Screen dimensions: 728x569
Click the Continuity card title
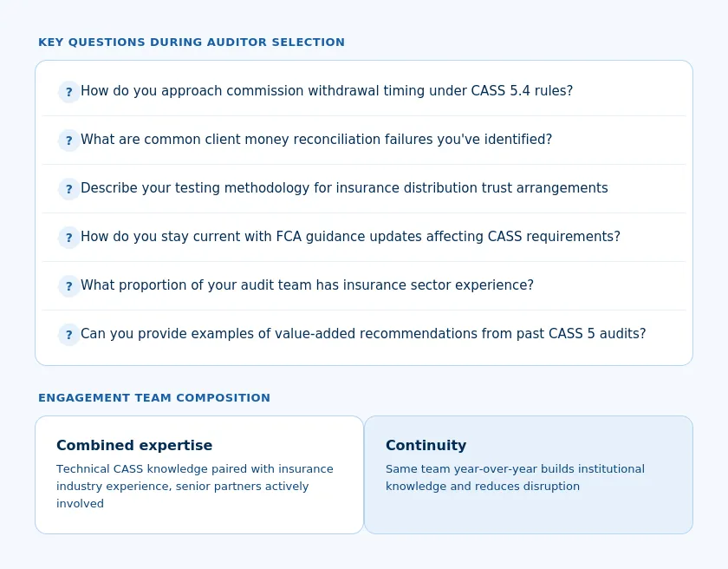point(426,445)
